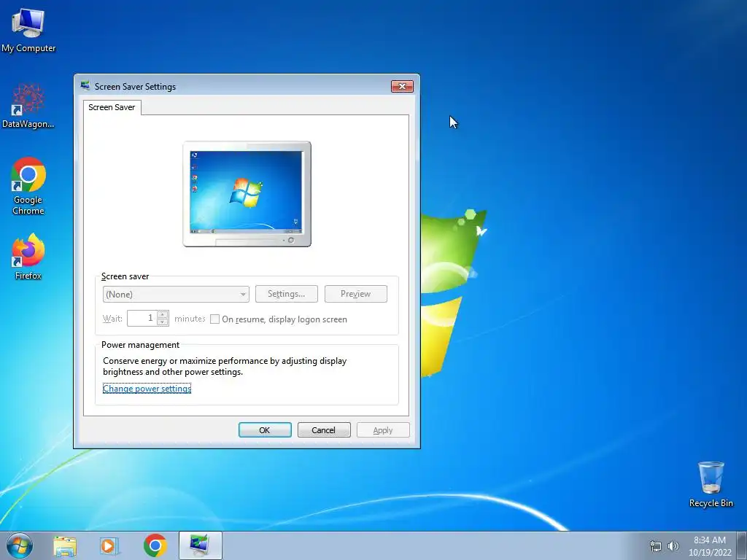Open My Computer desktop icon

(x=28, y=29)
